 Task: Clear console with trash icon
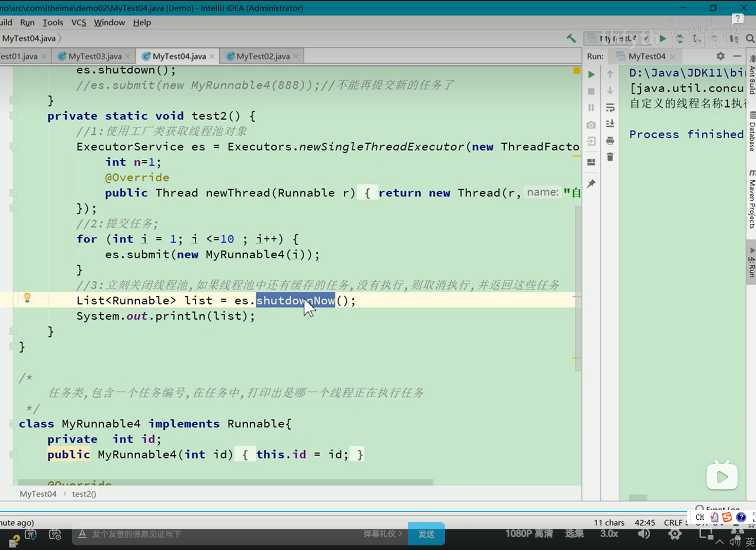610,157
